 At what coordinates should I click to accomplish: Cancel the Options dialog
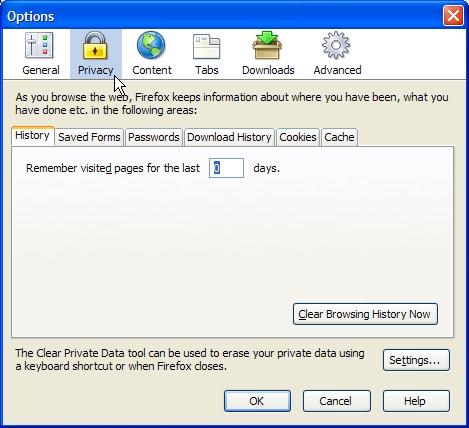[336, 401]
